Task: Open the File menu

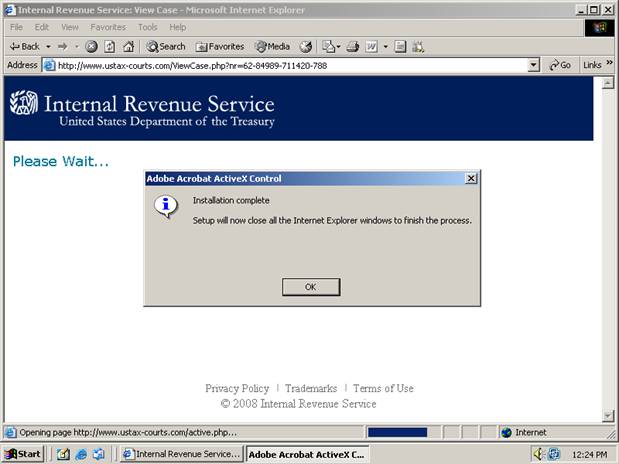Action: tap(16, 27)
